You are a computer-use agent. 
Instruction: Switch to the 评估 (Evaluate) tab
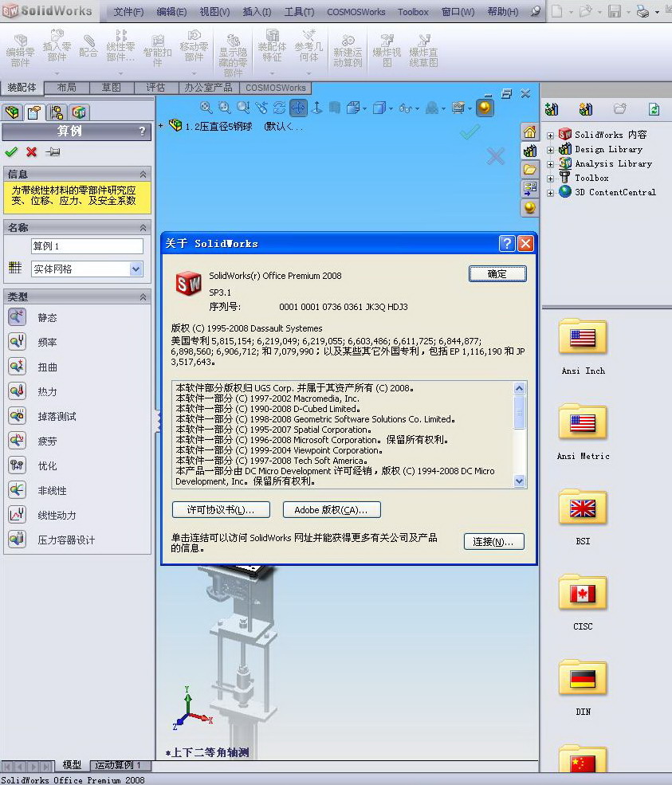coord(155,88)
